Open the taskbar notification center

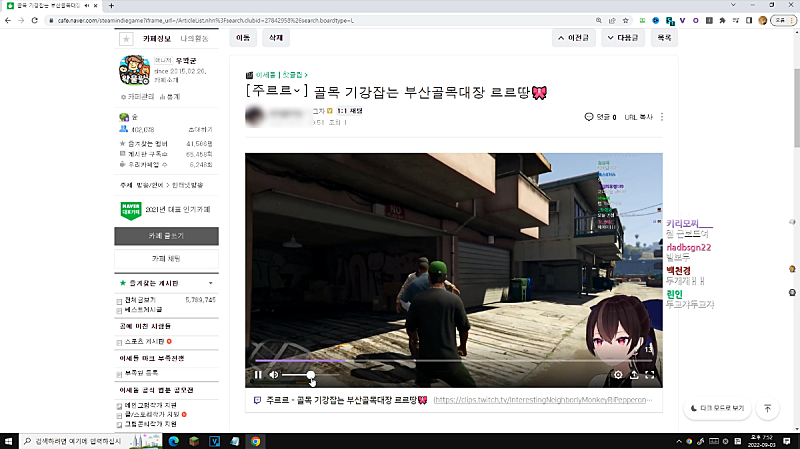click(x=787, y=441)
